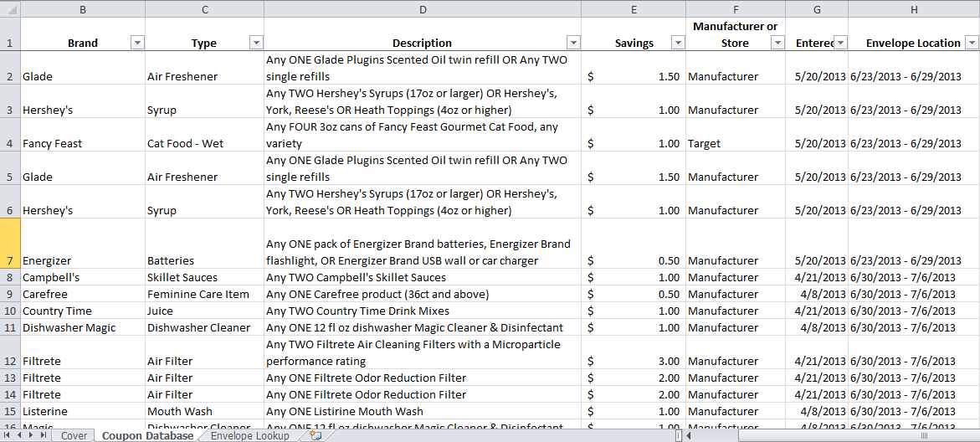
Task: Select column D header
Action: [x=423, y=8]
